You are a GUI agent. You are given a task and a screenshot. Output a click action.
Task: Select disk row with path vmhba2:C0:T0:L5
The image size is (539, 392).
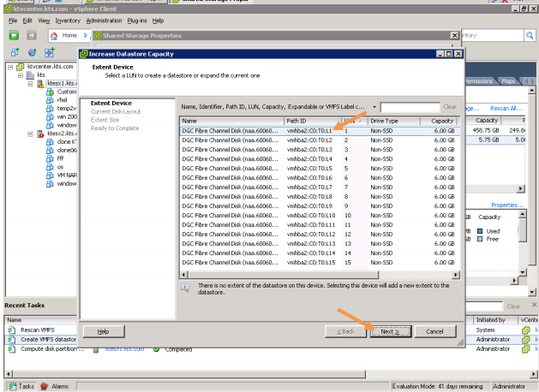(319, 169)
